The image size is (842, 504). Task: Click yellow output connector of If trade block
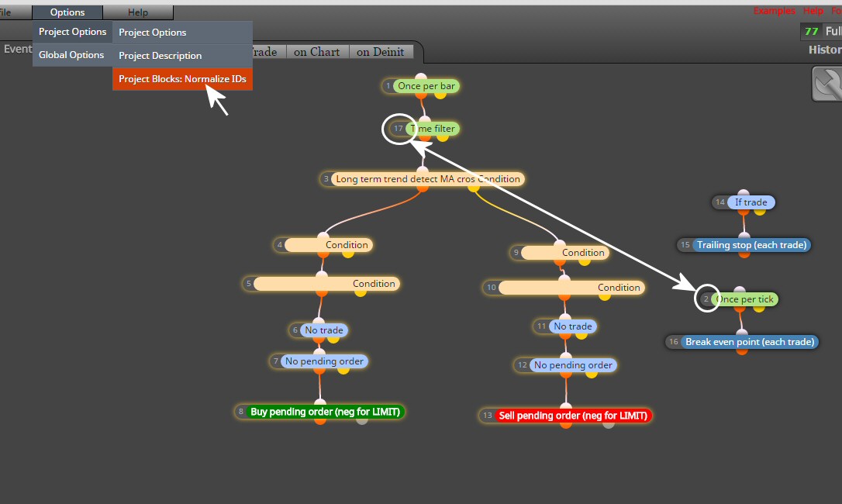(759, 211)
